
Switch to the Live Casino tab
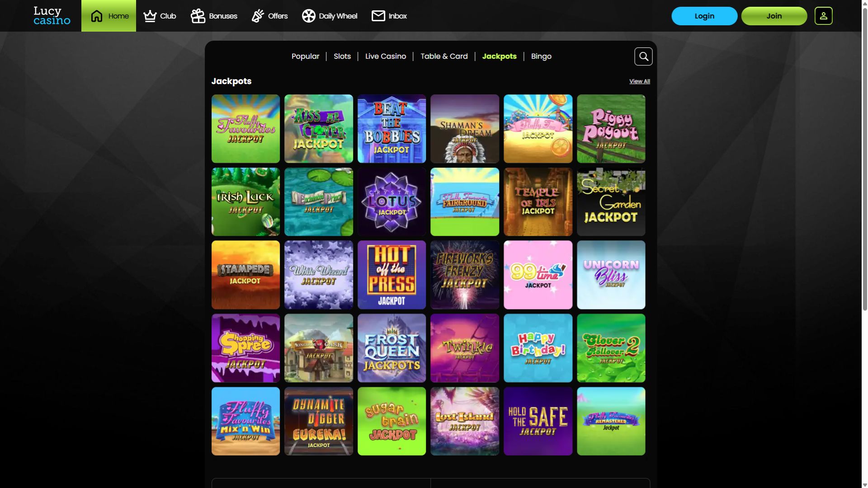[386, 56]
